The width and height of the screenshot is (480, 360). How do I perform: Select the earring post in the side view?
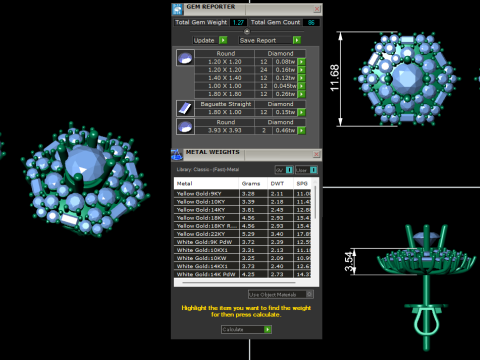click(426, 313)
